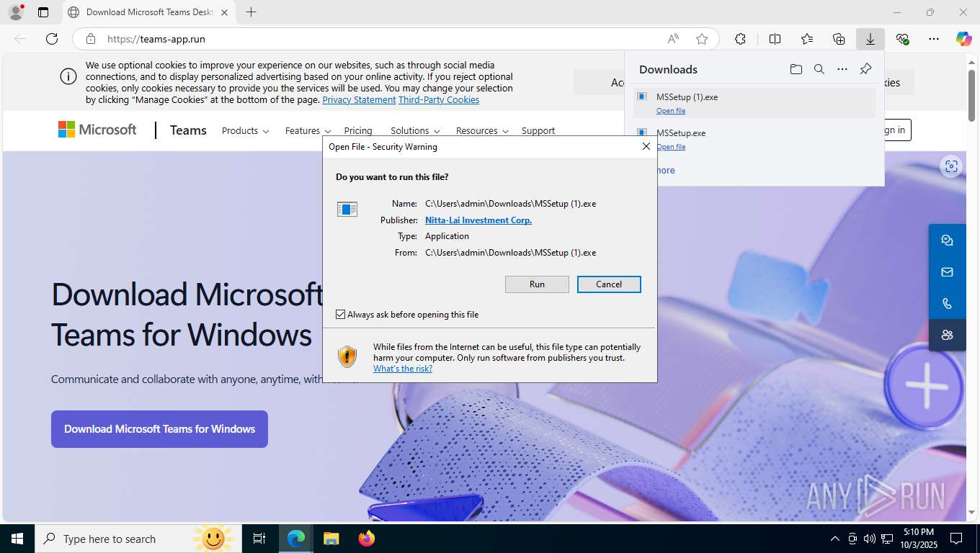This screenshot has width=980, height=553.
Task: Open the Favorites list icon
Action: 807,39
